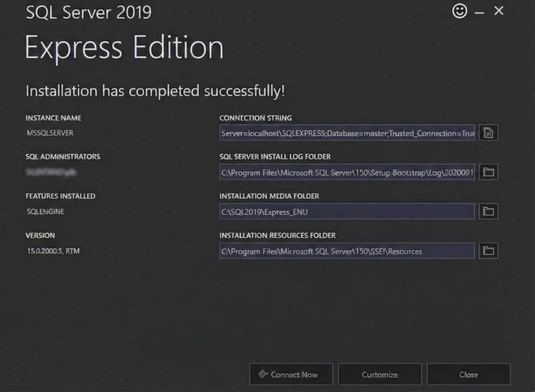Open the installation resources folder icon

[x=488, y=251]
